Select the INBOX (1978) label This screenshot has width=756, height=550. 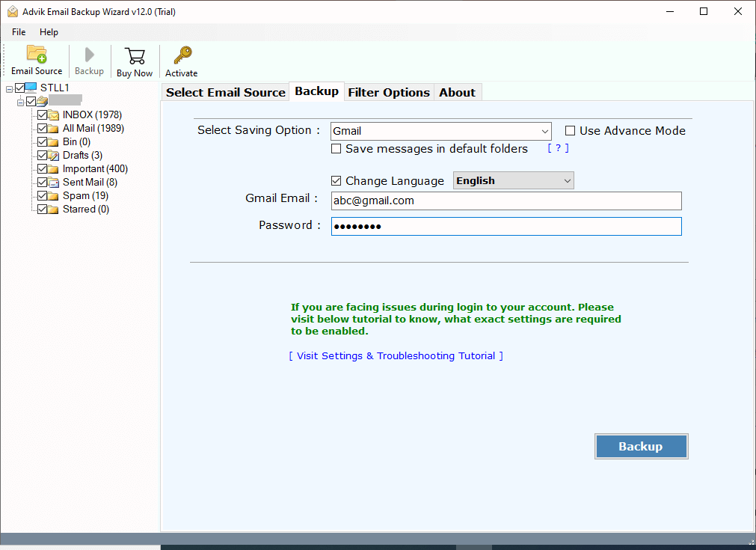coord(92,114)
